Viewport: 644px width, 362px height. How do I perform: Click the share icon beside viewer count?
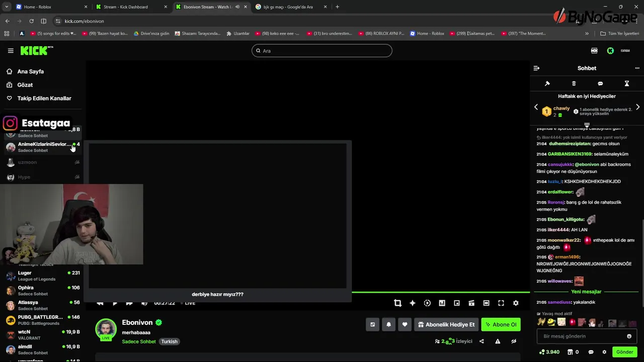click(x=481, y=341)
